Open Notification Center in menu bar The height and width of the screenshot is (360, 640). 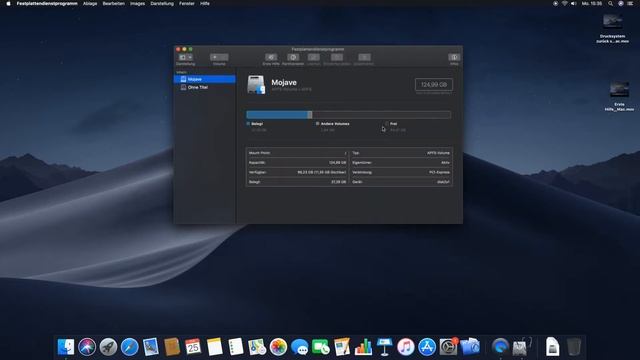click(x=630, y=3)
